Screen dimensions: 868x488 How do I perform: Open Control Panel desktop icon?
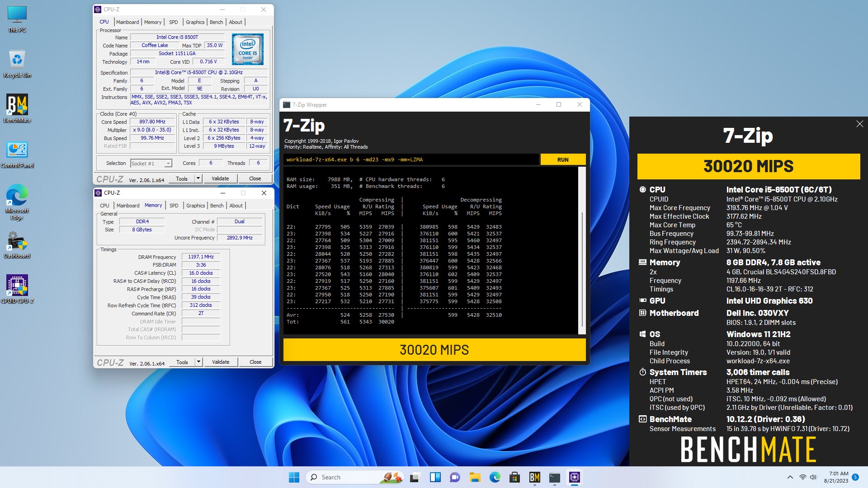pyautogui.click(x=17, y=154)
